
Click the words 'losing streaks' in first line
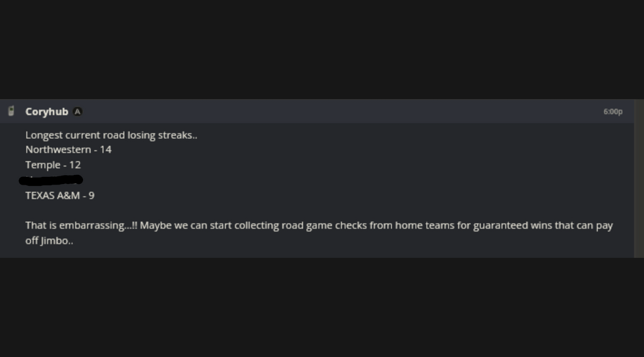160,135
